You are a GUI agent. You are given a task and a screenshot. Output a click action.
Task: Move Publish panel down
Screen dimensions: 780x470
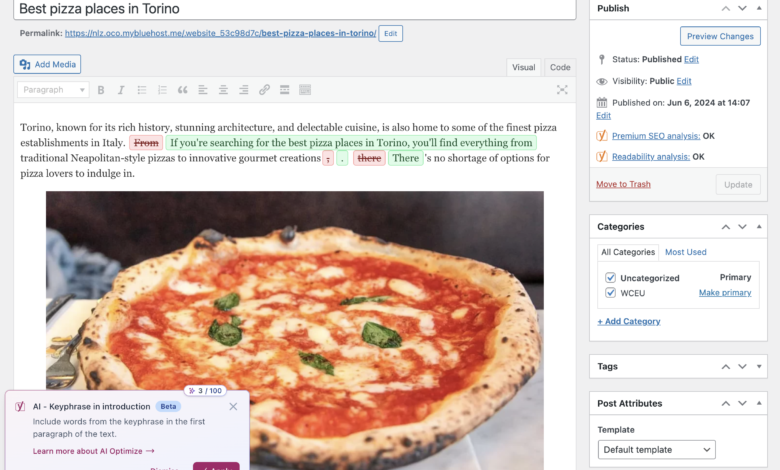(742, 8)
